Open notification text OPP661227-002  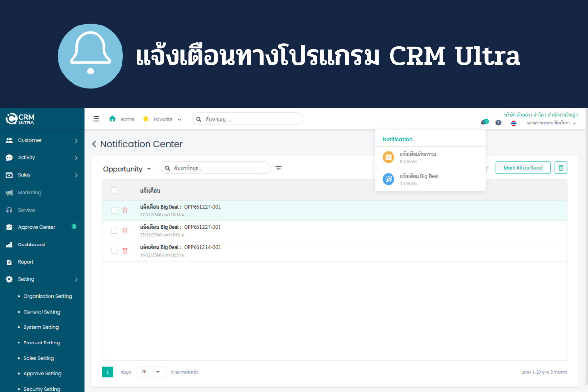click(180, 207)
